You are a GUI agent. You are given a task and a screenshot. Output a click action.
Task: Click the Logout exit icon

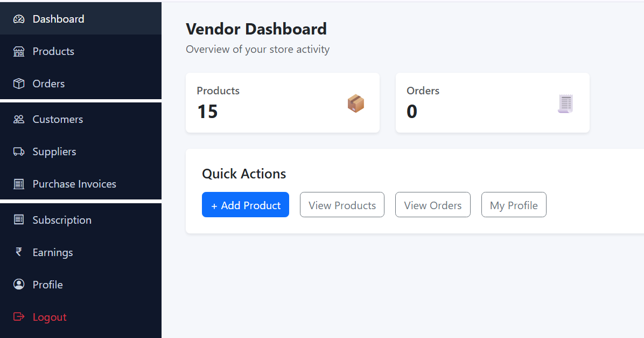(x=19, y=317)
